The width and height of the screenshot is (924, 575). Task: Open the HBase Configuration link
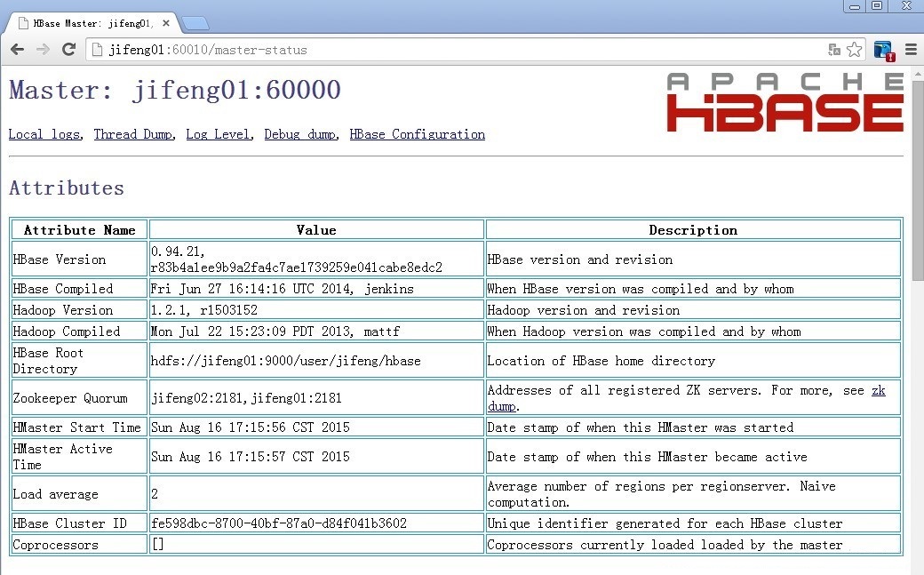pos(417,134)
